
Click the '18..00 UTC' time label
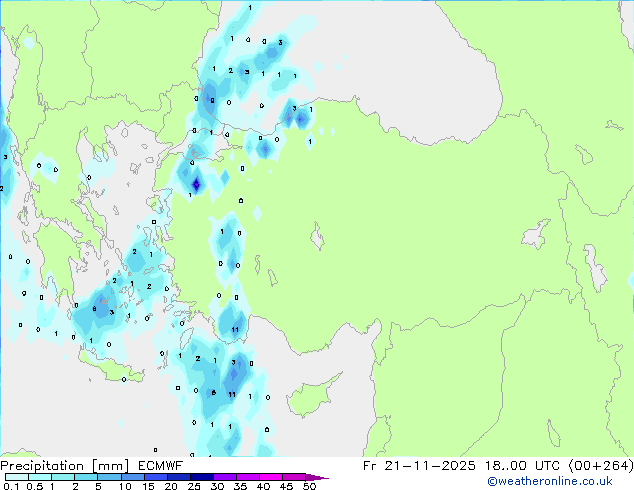pyautogui.click(x=522, y=466)
